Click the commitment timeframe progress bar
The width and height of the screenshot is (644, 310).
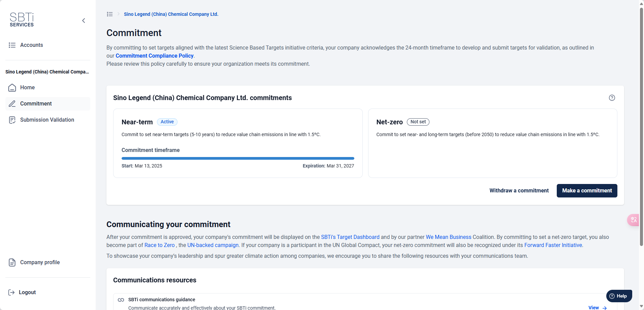pos(238,158)
